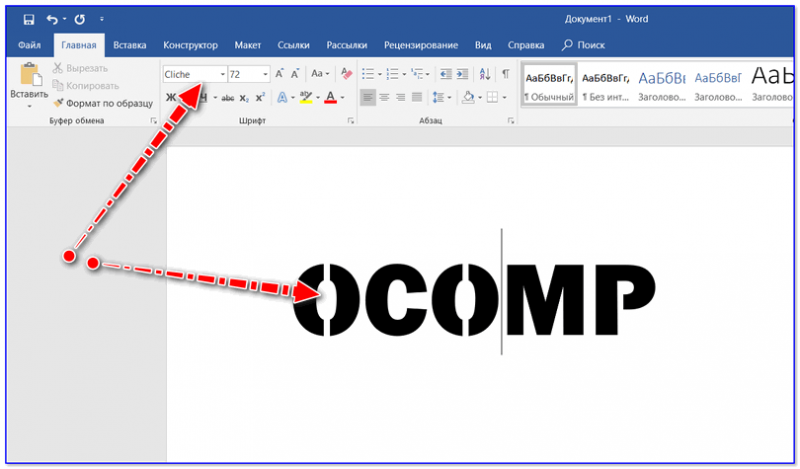Expand the font name dropdown arrow
Image resolution: width=800 pixels, height=469 pixels.
click(x=222, y=75)
